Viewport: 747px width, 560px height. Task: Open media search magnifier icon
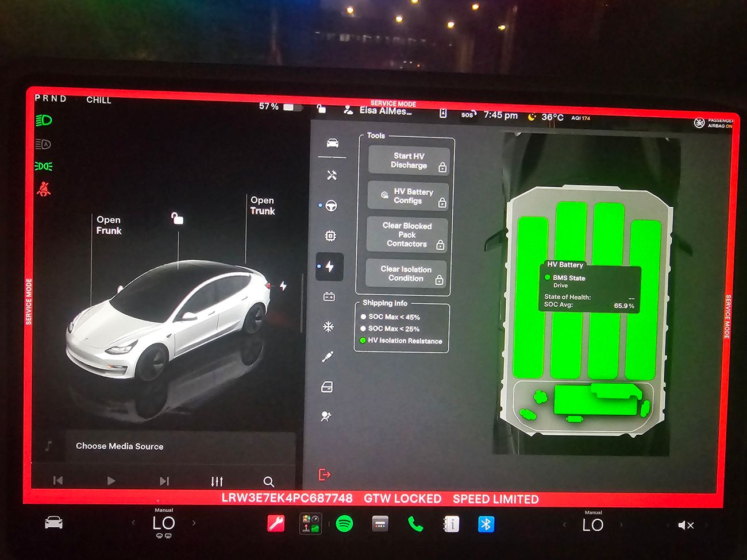tap(268, 481)
